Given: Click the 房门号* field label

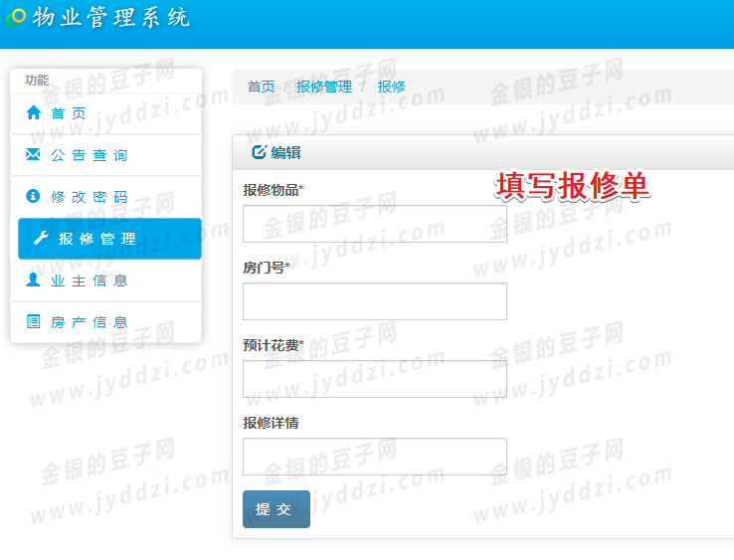Looking at the screenshot, I should pos(266,268).
